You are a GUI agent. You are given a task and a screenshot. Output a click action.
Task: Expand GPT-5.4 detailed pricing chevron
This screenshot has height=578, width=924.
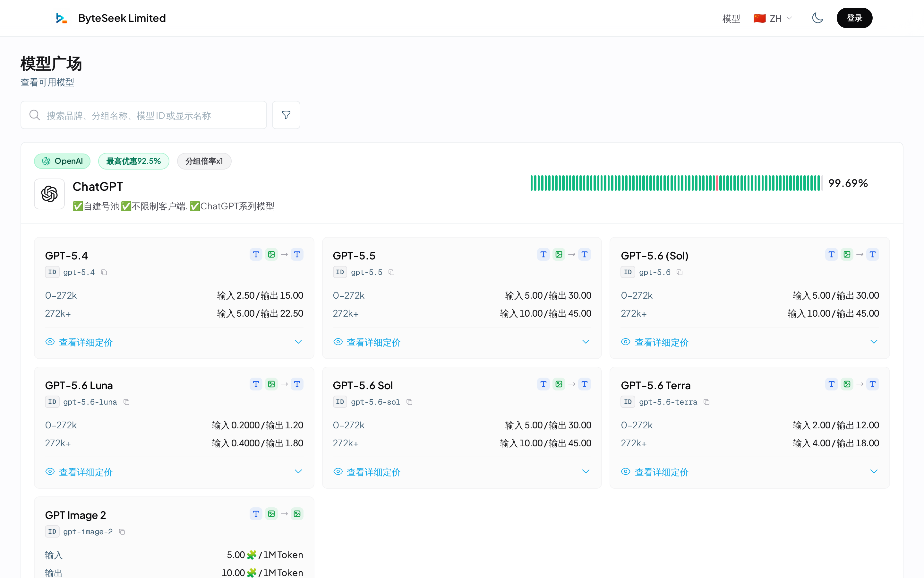(298, 342)
